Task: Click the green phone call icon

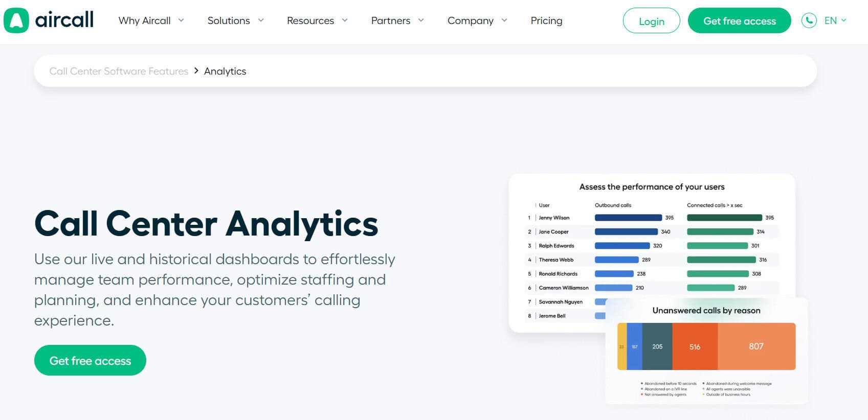Action: [809, 20]
